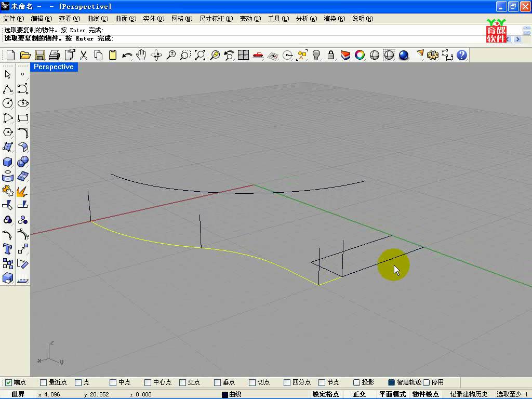This screenshot has width=532, height=399.
Task: Open the 编辑(E) menu
Action: coord(42,19)
